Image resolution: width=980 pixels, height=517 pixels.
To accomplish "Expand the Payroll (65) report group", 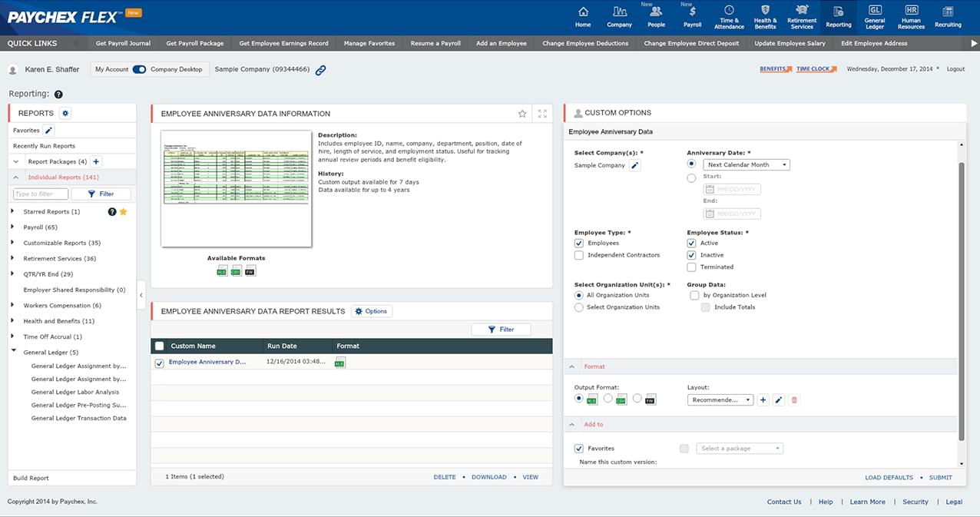I will (12, 227).
